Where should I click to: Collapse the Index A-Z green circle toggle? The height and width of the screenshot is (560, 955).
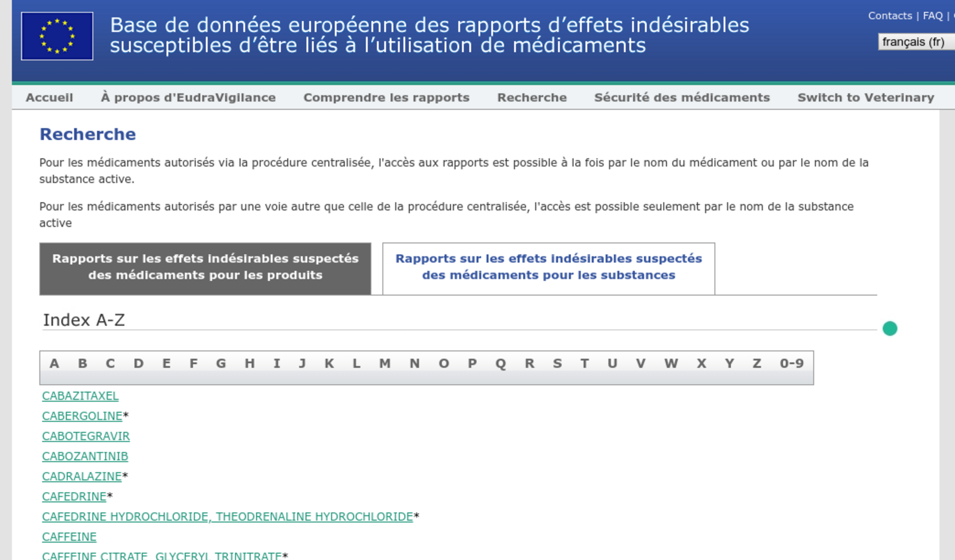[889, 329]
